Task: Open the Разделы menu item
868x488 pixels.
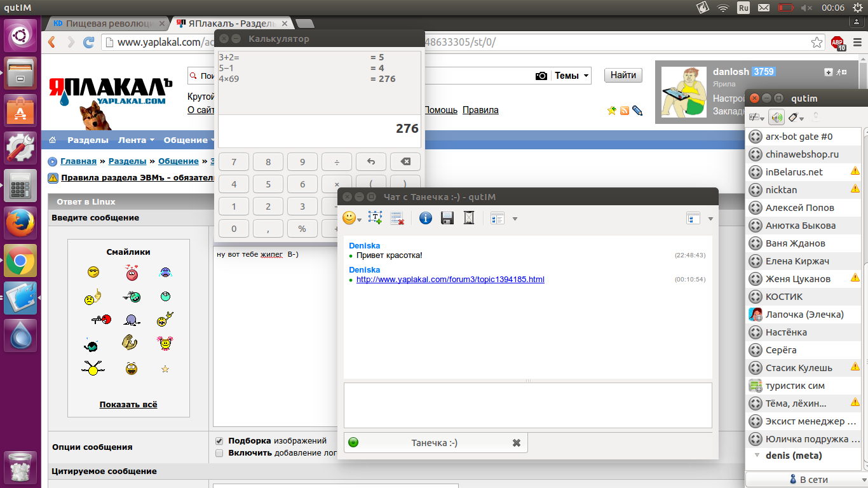Action: point(88,140)
